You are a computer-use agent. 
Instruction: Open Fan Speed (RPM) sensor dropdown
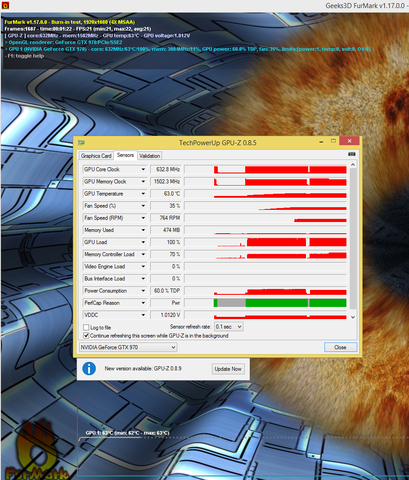[x=143, y=218]
